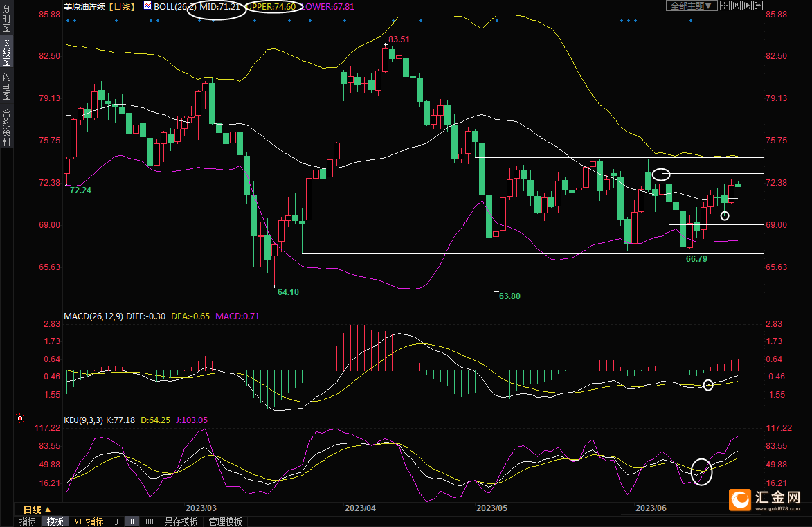Open the 闪电图 sidebar tab
The image size is (812, 527).
click(x=7, y=86)
